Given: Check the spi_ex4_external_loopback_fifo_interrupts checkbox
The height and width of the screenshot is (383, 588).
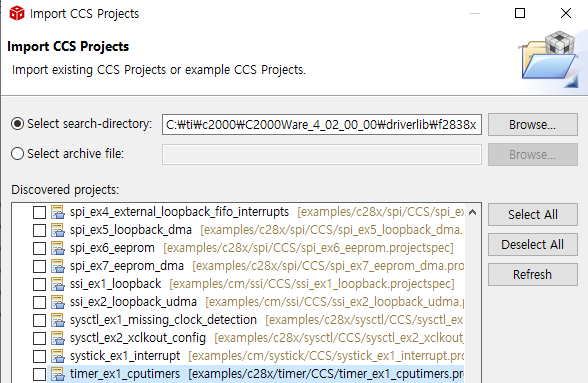Looking at the screenshot, I should coord(39,212).
